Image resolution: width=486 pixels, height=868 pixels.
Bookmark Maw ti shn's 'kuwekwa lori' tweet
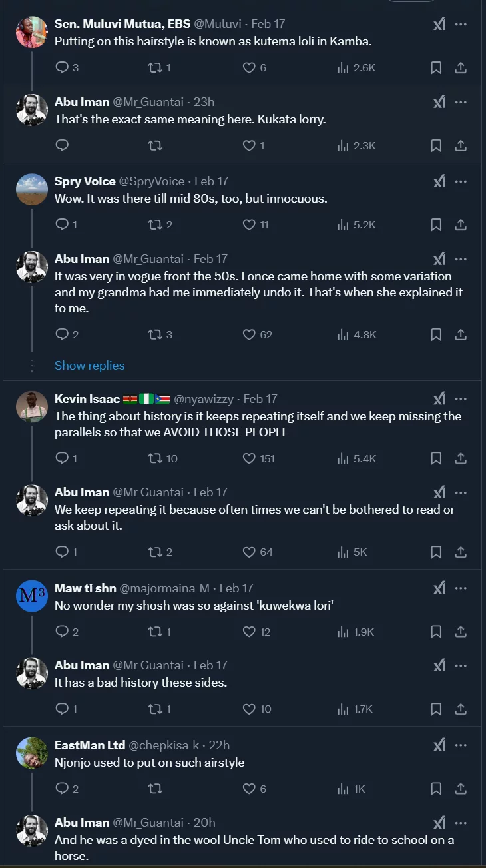pos(436,632)
